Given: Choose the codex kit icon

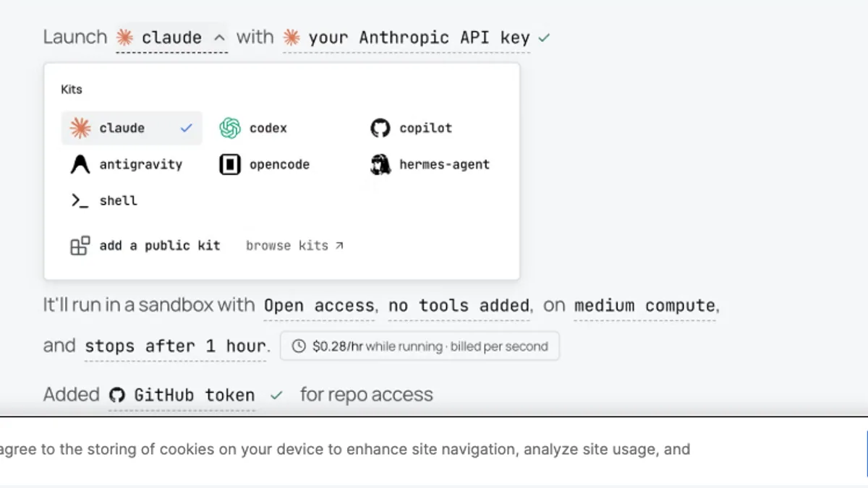Looking at the screenshot, I should (230, 128).
